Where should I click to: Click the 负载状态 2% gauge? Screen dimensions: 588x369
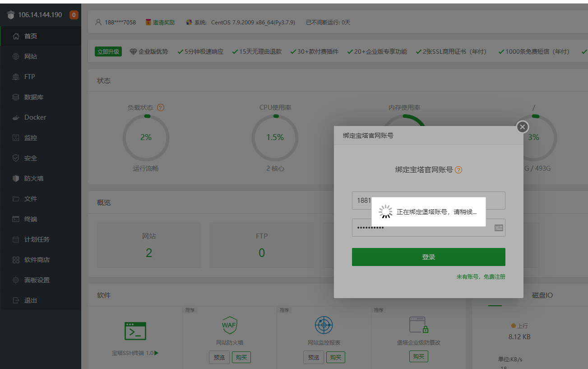pyautogui.click(x=146, y=137)
